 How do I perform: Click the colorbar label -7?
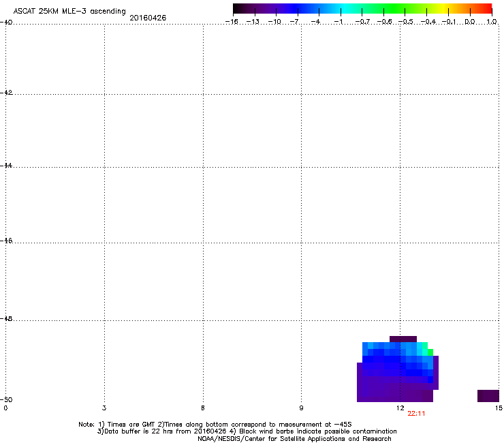(x=294, y=22)
